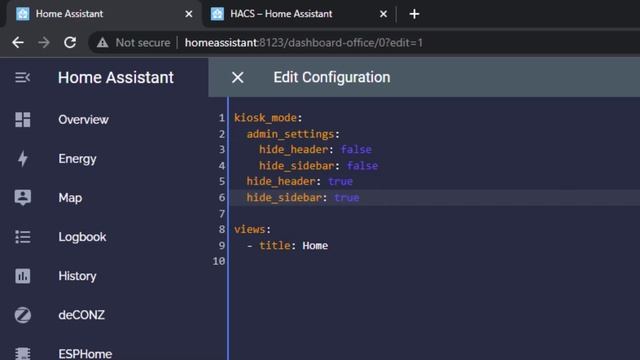Select Map in the sidebar
This screenshot has height=360, width=640.
[x=70, y=198]
